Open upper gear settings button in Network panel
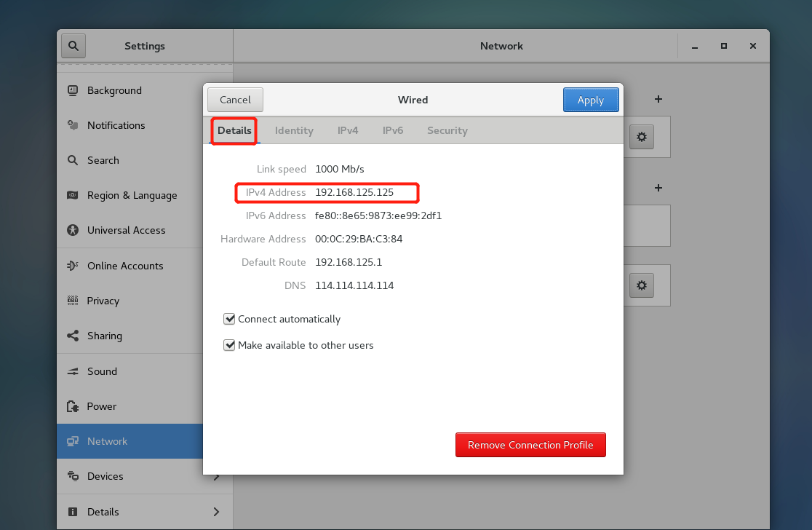Viewport: 812px width, 530px height. (x=642, y=137)
